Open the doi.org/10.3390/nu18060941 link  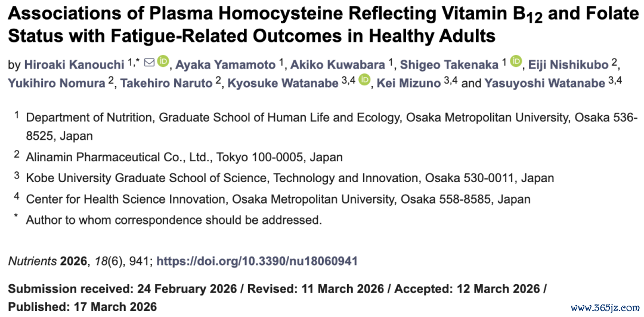click(x=257, y=261)
